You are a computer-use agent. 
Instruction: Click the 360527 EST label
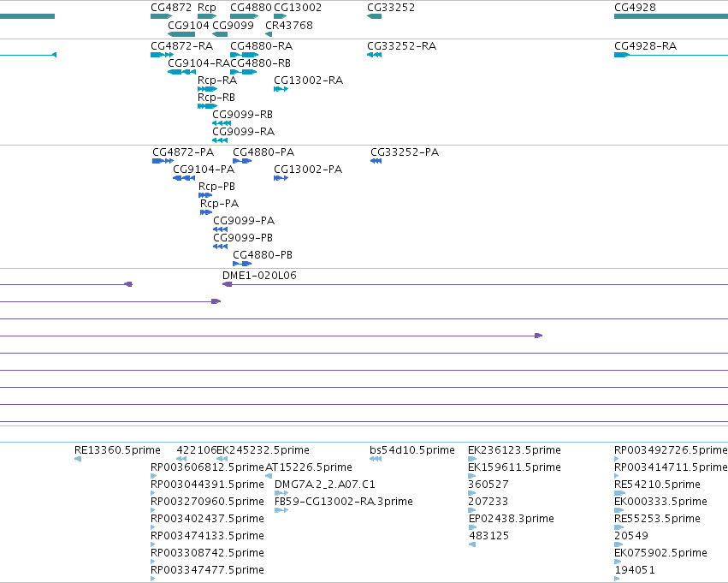pos(488,484)
